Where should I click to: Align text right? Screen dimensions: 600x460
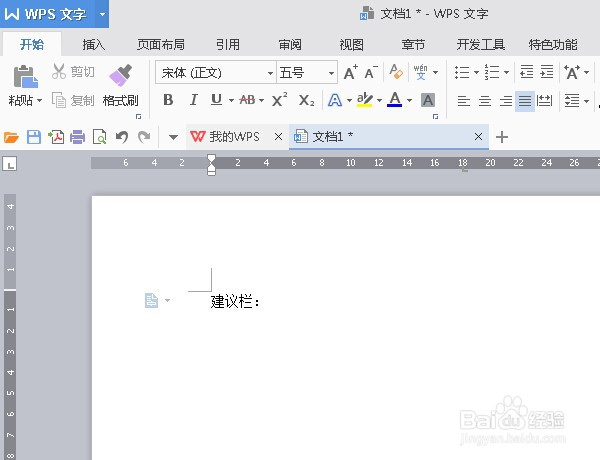[x=506, y=101]
